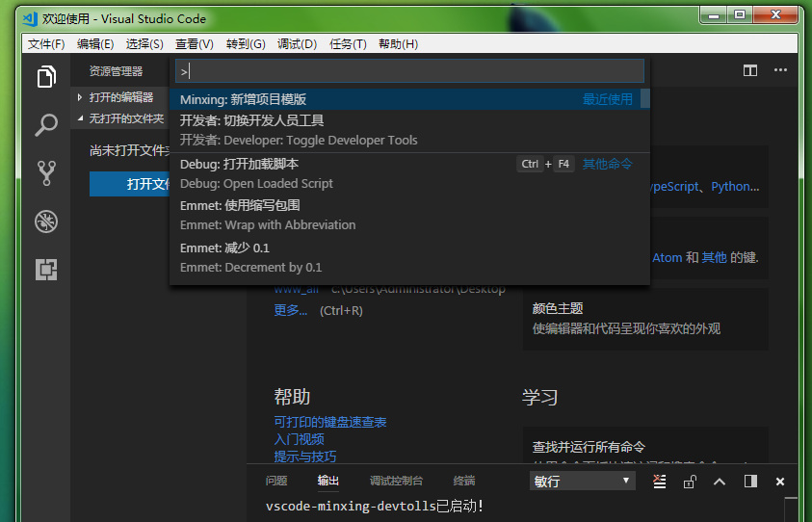
Task: Open the 帮助(H) menu
Action: click(398, 44)
